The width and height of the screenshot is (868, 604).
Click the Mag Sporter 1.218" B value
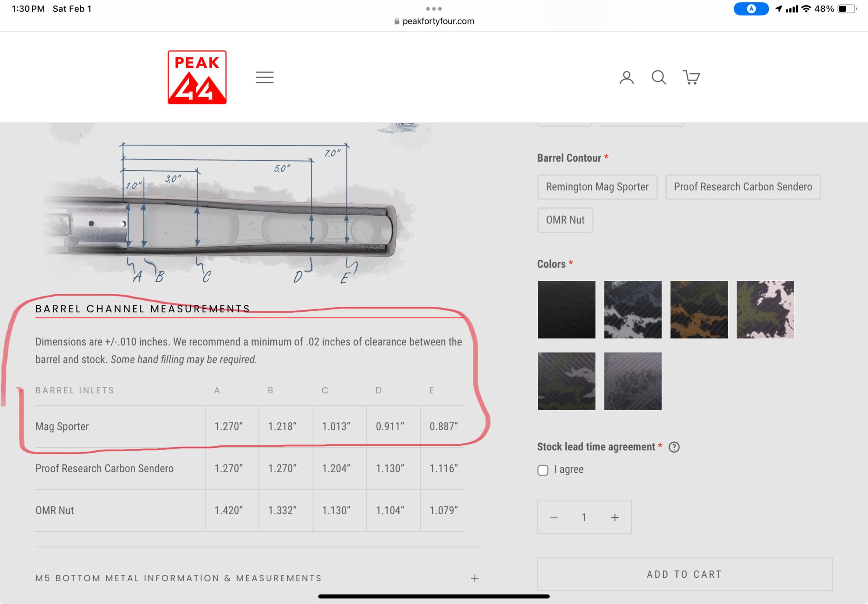tap(282, 426)
